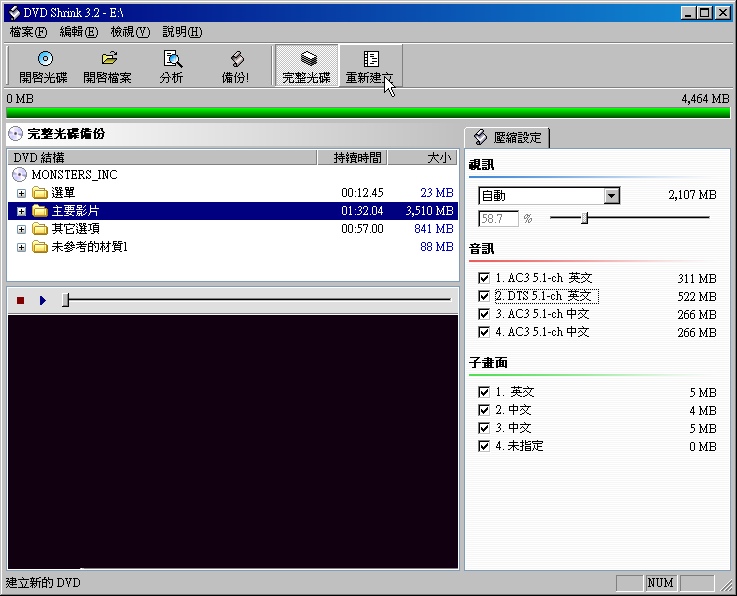Open the 編輯(E) menu
This screenshot has width=737, height=596.
78,32
